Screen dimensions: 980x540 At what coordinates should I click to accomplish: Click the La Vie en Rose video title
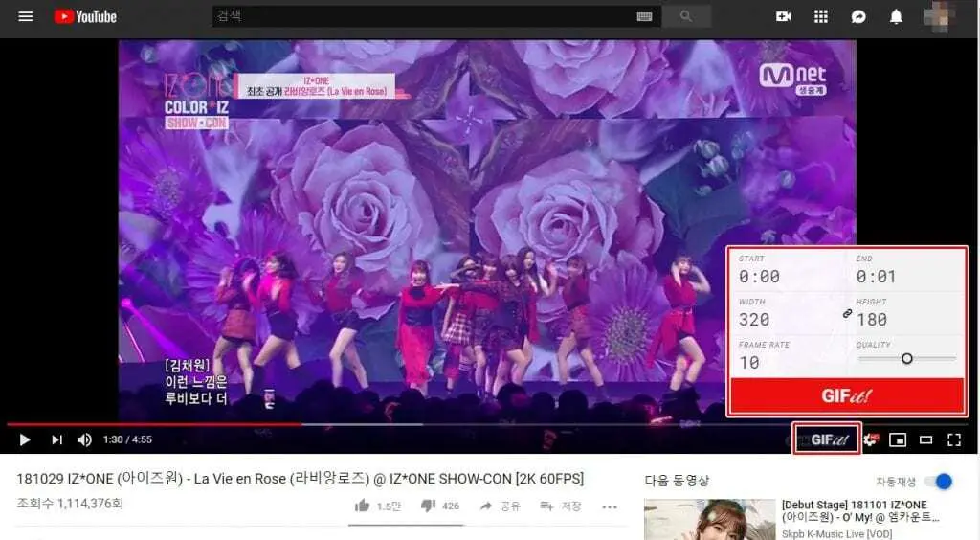pyautogui.click(x=300, y=479)
